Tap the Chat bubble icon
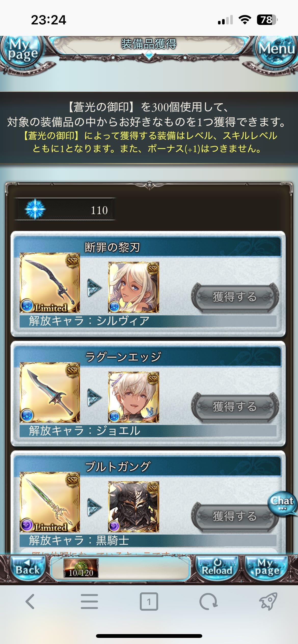 [282, 504]
